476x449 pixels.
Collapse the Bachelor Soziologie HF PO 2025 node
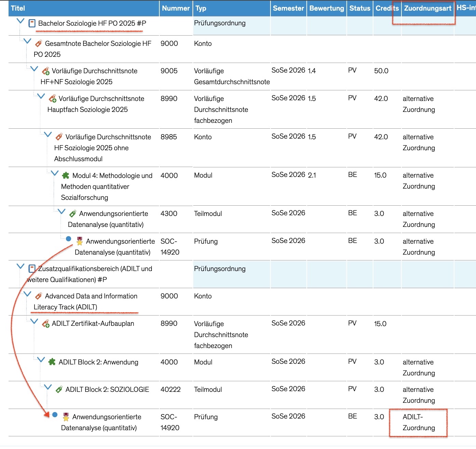point(21,21)
